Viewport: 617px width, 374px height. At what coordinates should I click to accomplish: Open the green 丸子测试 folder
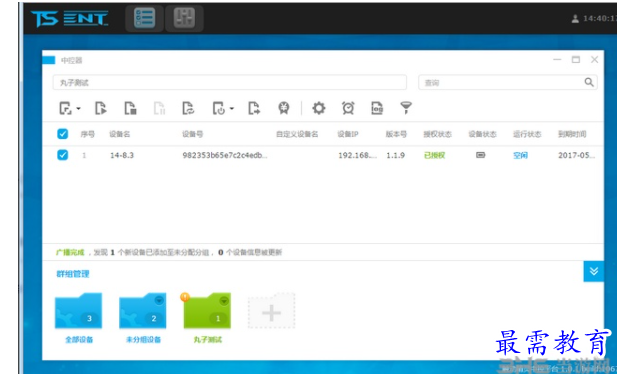pyautogui.click(x=207, y=311)
